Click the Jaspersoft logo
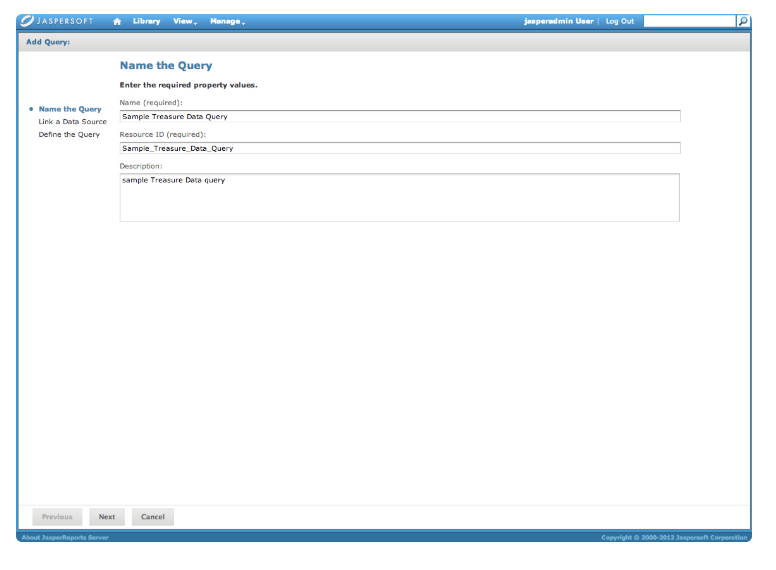This screenshot has height=570, width=776. tap(58, 21)
